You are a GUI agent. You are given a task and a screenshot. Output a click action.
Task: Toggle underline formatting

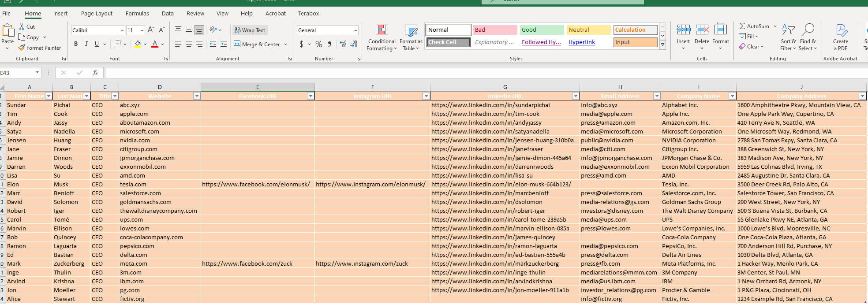(97, 44)
